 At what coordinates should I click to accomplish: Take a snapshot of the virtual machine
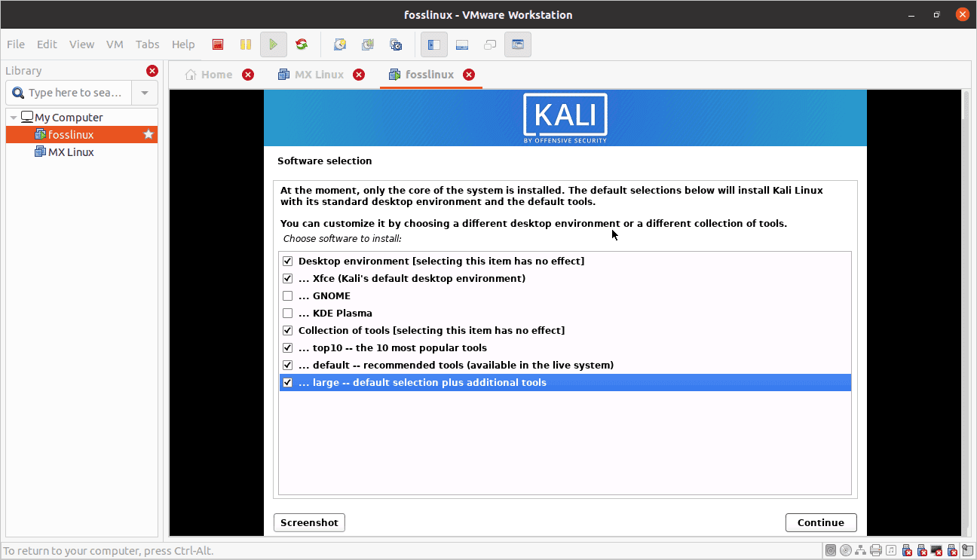coord(340,44)
